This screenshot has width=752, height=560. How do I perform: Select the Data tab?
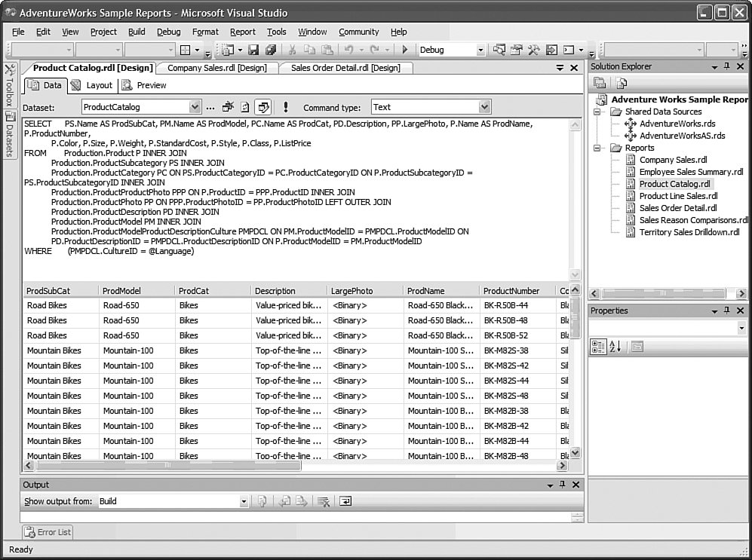click(x=45, y=85)
